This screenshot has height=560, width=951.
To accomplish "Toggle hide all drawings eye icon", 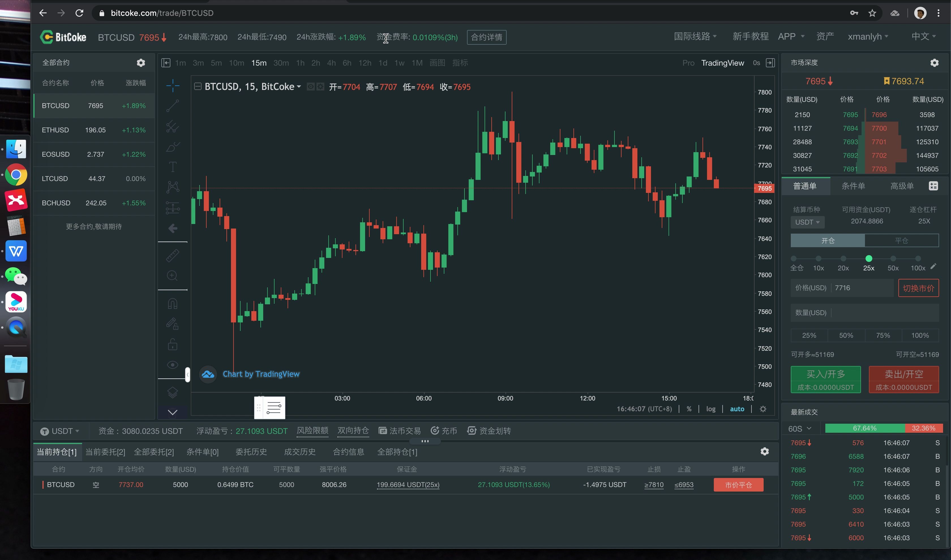I will 173,365.
